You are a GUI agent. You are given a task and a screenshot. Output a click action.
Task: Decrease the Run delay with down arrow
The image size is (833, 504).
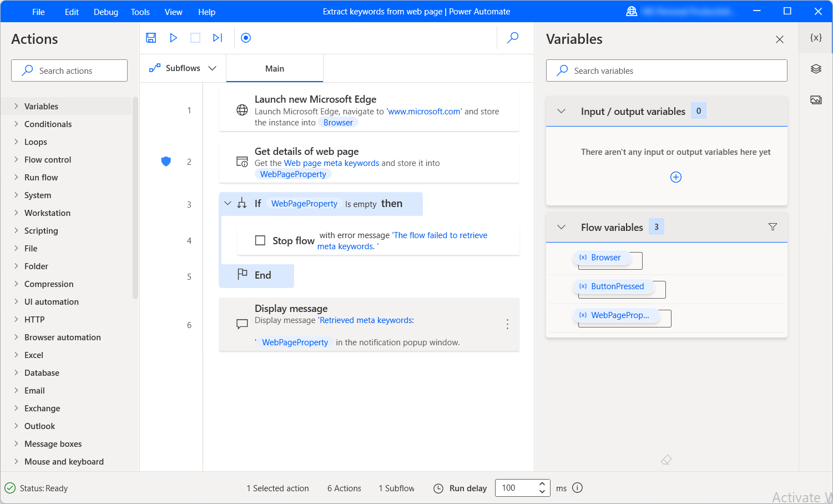[542, 492]
